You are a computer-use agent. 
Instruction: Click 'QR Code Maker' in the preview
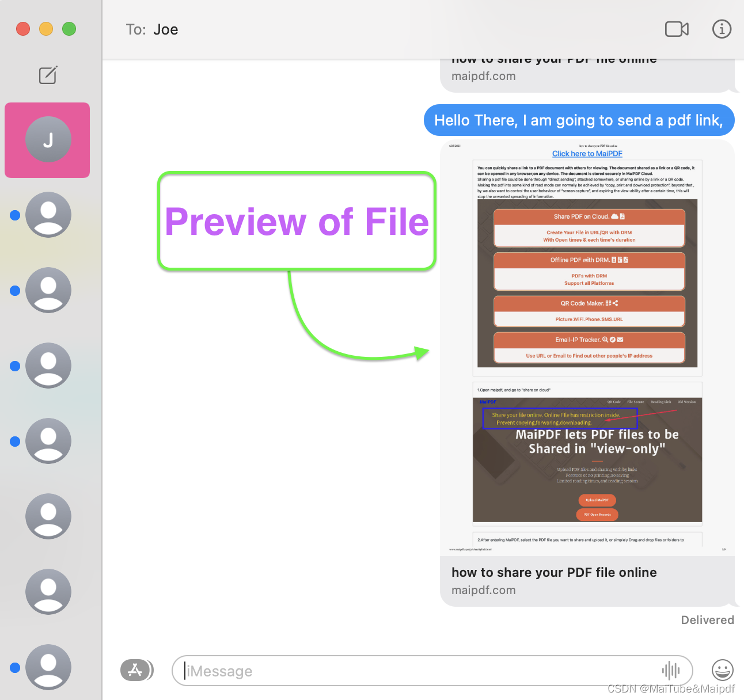[x=589, y=303]
